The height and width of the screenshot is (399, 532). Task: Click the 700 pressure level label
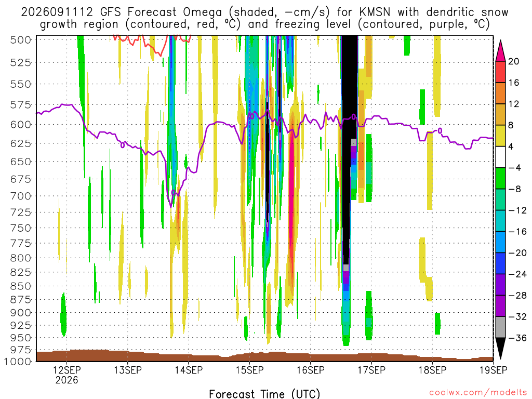coord(21,196)
